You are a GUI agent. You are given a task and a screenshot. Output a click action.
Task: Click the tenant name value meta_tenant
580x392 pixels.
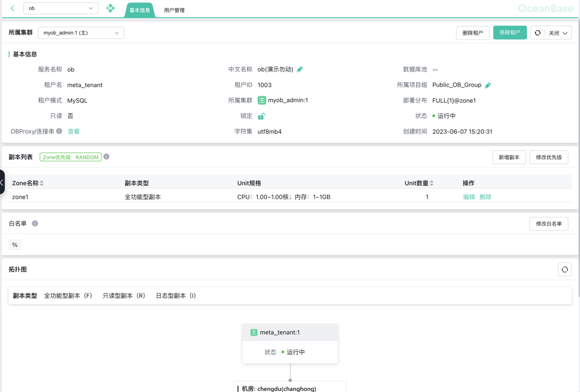point(85,85)
